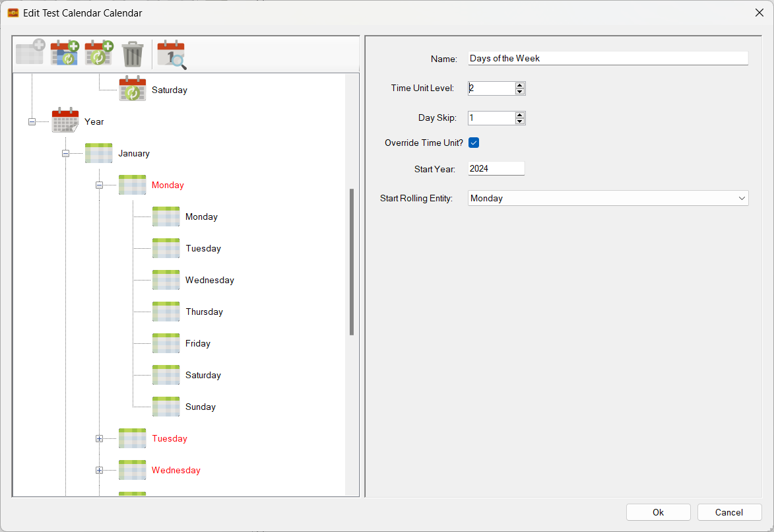This screenshot has height=532, width=774.
Task: Click the Thursday entry icon in tree
Action: 166,312
